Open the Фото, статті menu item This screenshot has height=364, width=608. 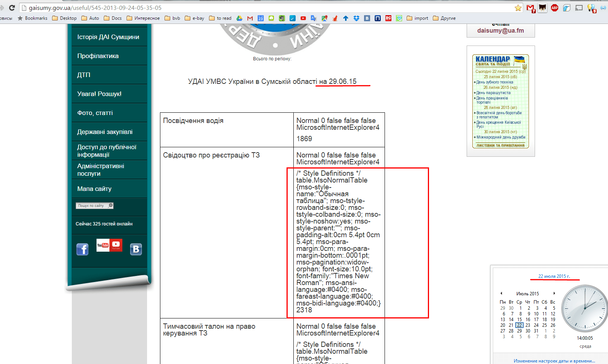pyautogui.click(x=109, y=113)
